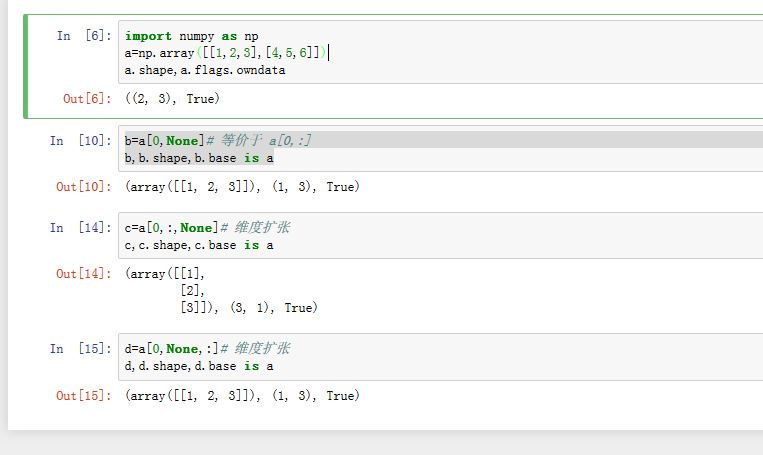
Task: Click the In [6] cell prompt
Action: coord(84,36)
